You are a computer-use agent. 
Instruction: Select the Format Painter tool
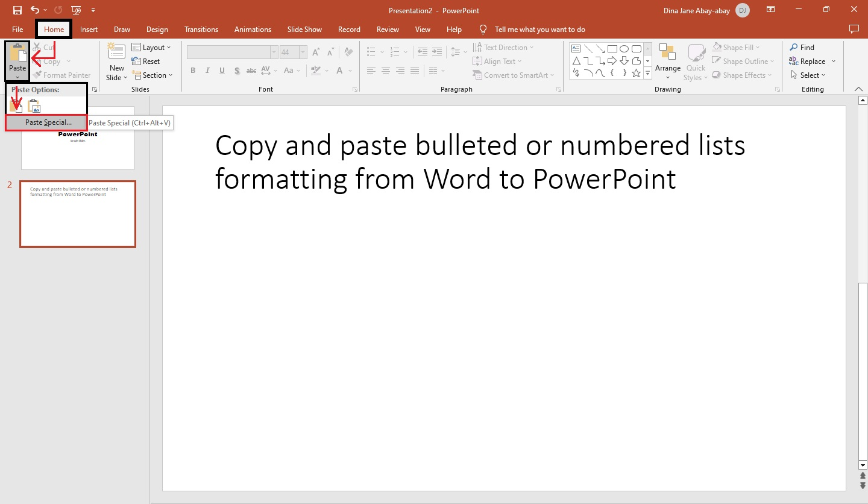click(62, 75)
